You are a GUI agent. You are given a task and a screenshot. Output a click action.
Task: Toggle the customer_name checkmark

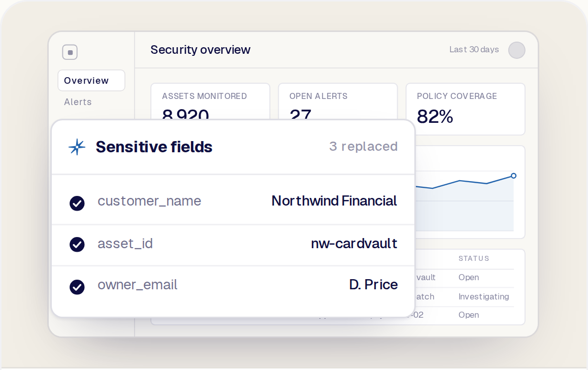pos(77,203)
